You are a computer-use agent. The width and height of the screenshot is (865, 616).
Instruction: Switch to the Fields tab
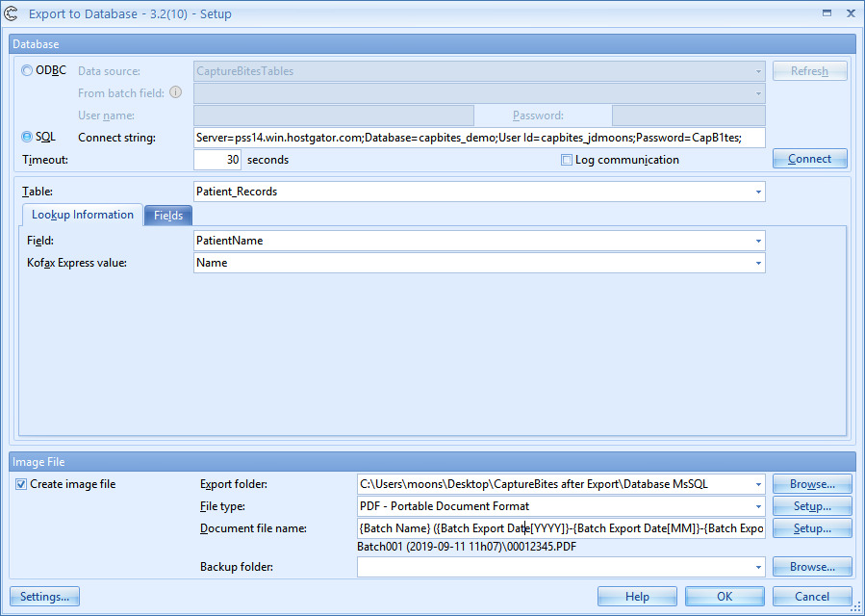click(x=168, y=216)
